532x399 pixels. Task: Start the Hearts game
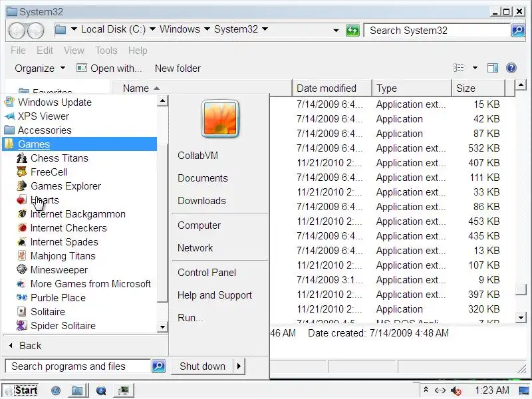click(x=38, y=200)
